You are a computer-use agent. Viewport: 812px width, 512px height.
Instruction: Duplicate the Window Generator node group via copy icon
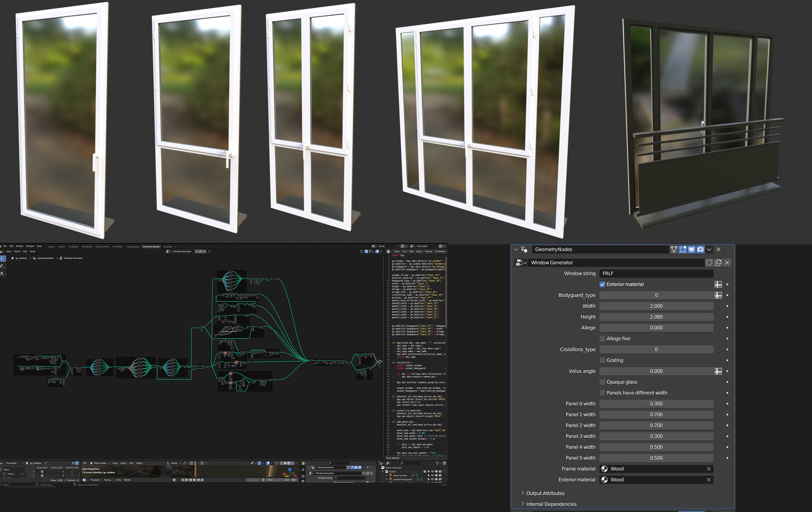click(x=718, y=263)
